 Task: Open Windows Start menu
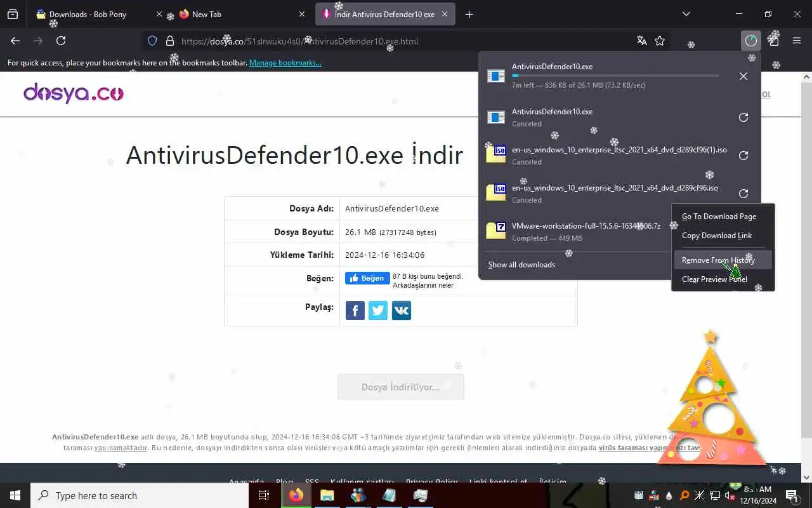15,495
